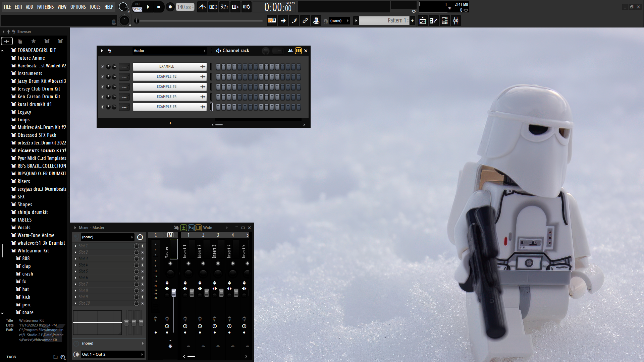Image resolution: width=644 pixels, height=362 pixels.
Task: Click the Master track volume fader
Action: (174, 293)
